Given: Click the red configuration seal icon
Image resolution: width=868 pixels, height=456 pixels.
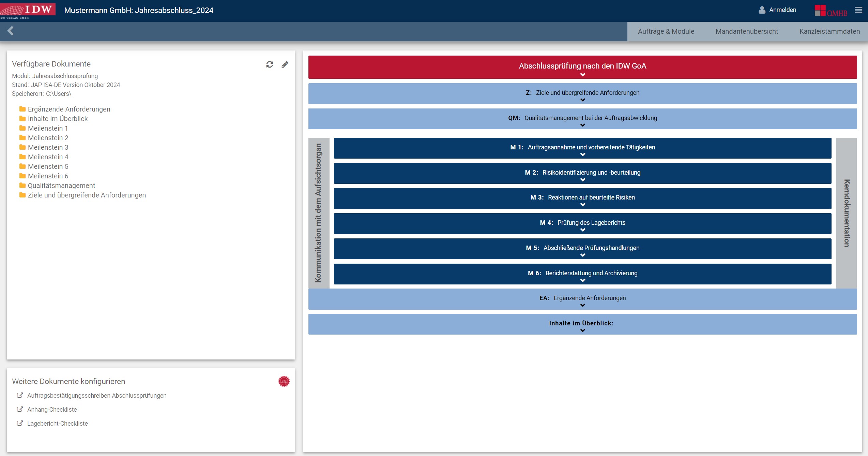Looking at the screenshot, I should [x=284, y=381].
